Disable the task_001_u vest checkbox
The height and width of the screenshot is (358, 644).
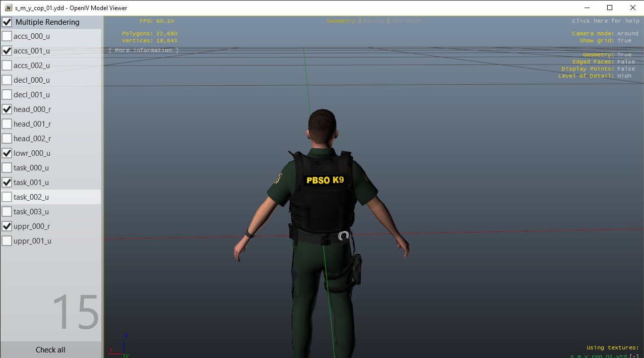coord(7,183)
